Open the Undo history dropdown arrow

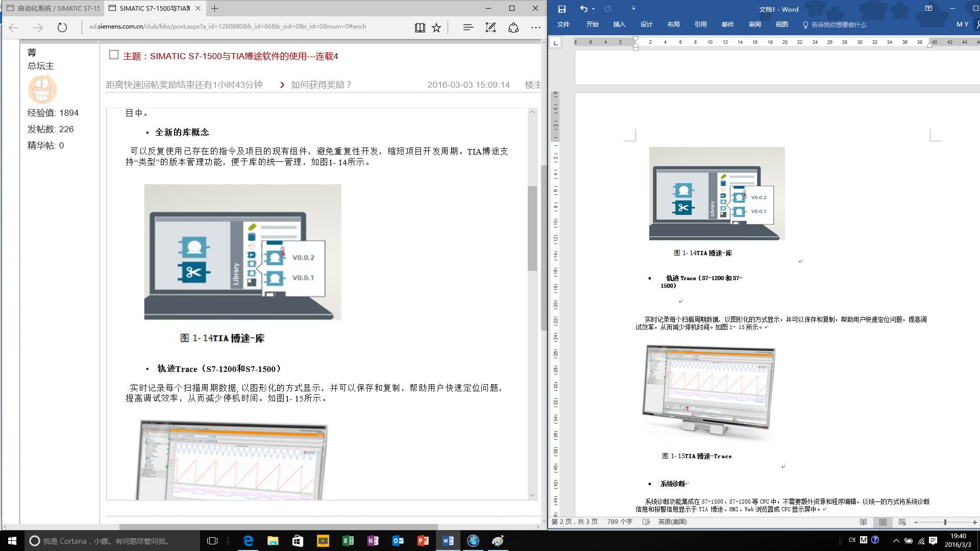pos(594,9)
